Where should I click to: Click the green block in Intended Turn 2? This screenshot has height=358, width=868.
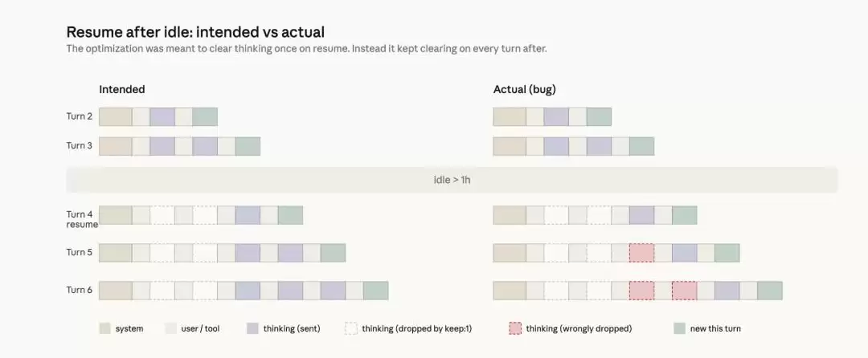click(x=205, y=117)
